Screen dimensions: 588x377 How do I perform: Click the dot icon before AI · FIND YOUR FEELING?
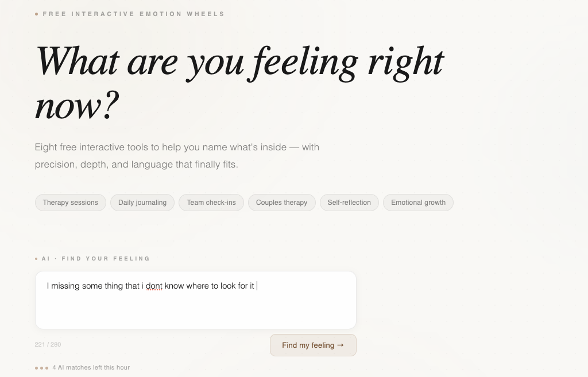(x=38, y=258)
